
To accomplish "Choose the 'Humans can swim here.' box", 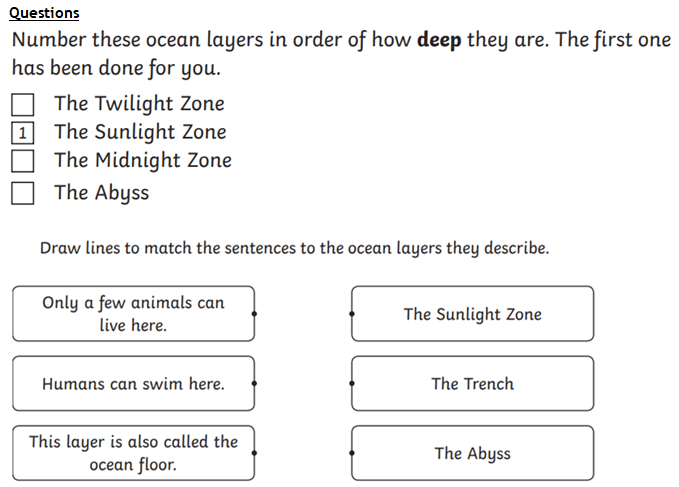I will pos(133,383).
